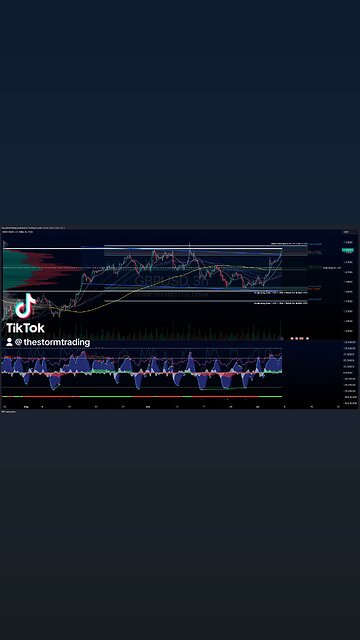
Task: Click the red-green trend strip under the oscillator
Action: (x=141, y=396)
